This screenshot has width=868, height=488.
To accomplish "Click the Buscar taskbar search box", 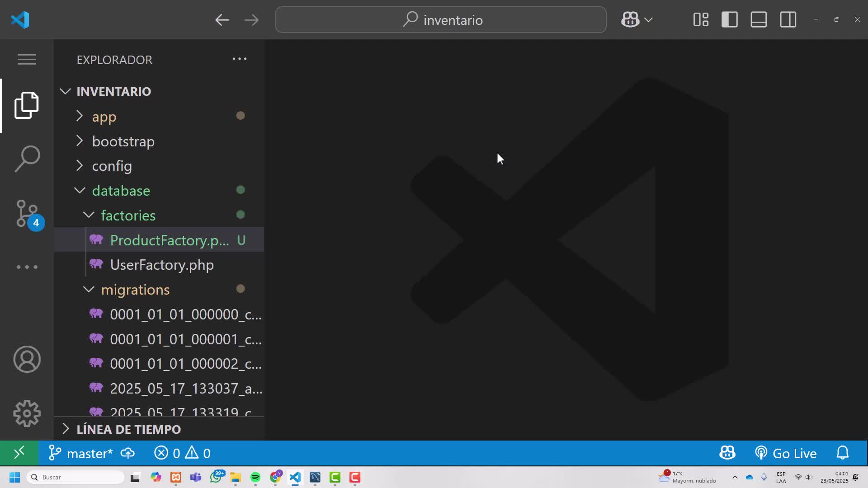I will click(75, 477).
